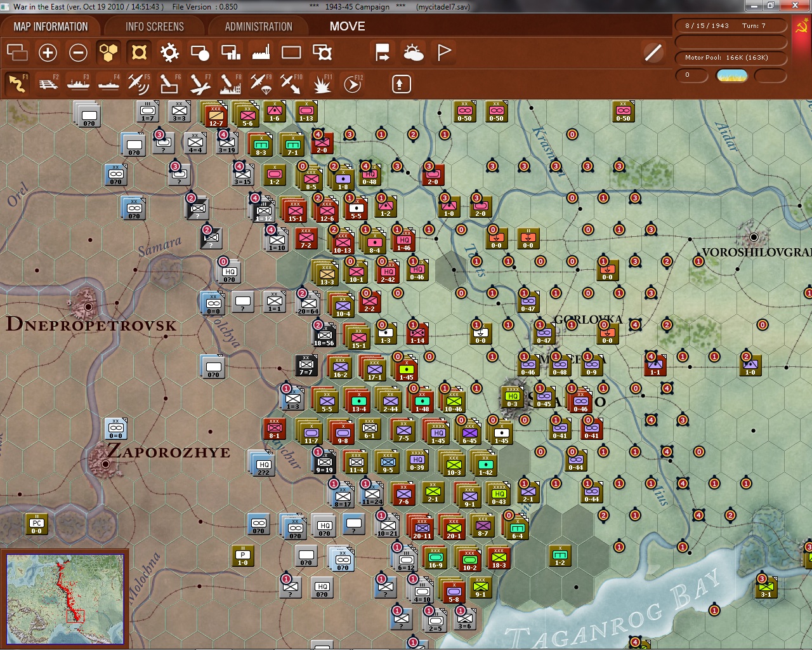Select F4 amphibious ship mode

[108, 84]
